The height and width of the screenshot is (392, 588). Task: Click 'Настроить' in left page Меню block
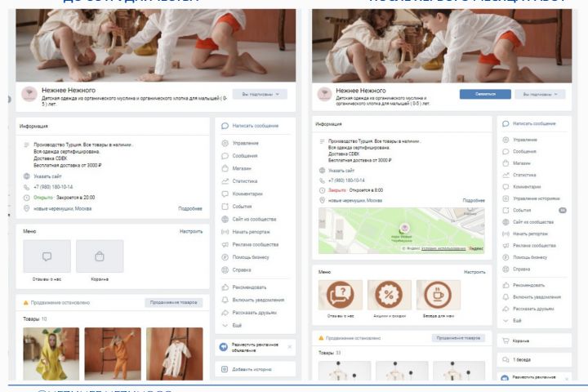191,231
